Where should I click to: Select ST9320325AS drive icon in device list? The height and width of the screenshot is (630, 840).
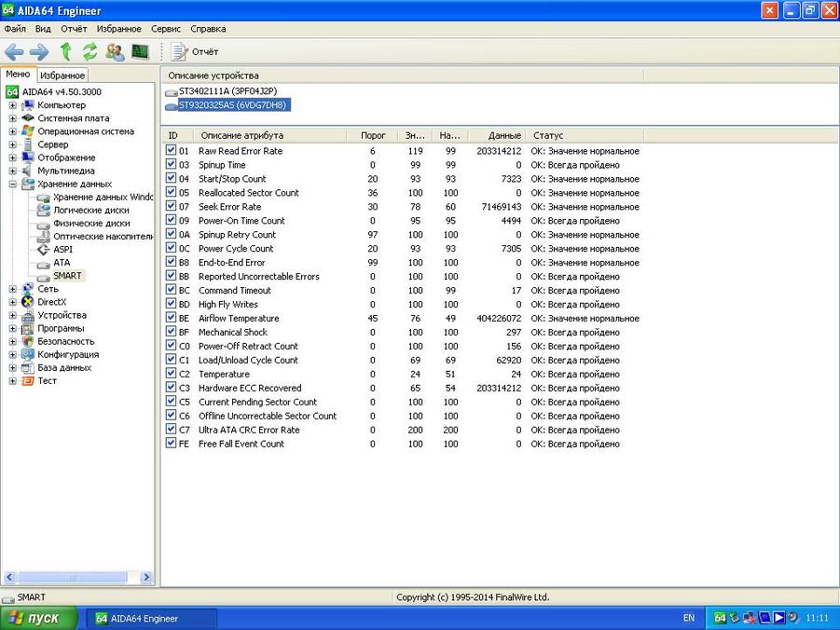(172, 106)
